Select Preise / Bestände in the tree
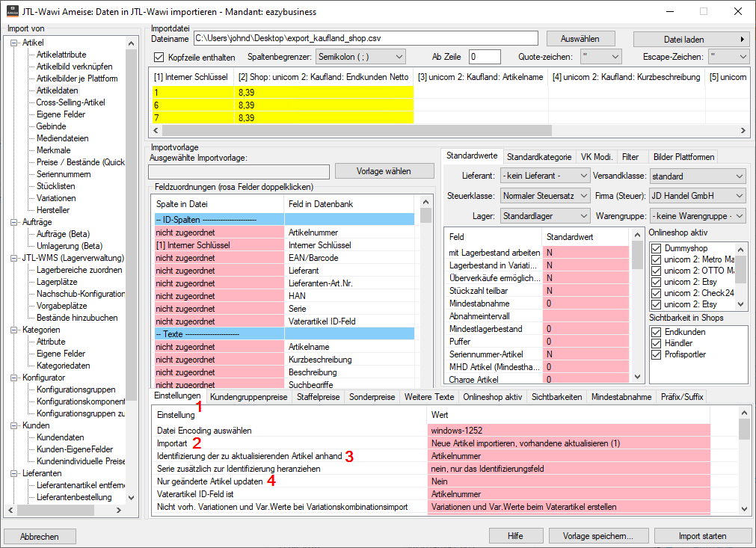 (81, 162)
